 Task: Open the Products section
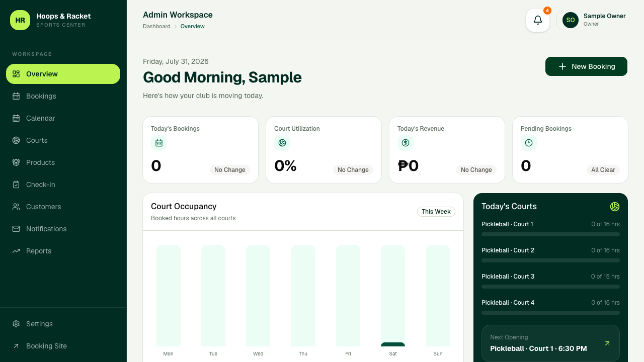[63, 162]
